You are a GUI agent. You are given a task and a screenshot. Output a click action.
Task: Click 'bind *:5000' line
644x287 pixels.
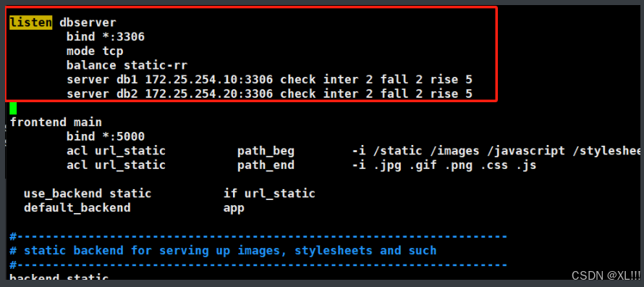106,136
